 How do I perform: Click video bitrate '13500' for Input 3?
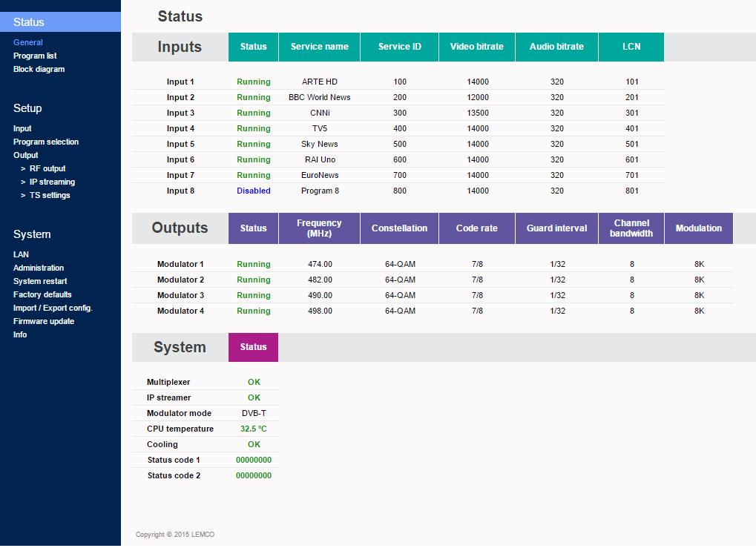tap(478, 113)
